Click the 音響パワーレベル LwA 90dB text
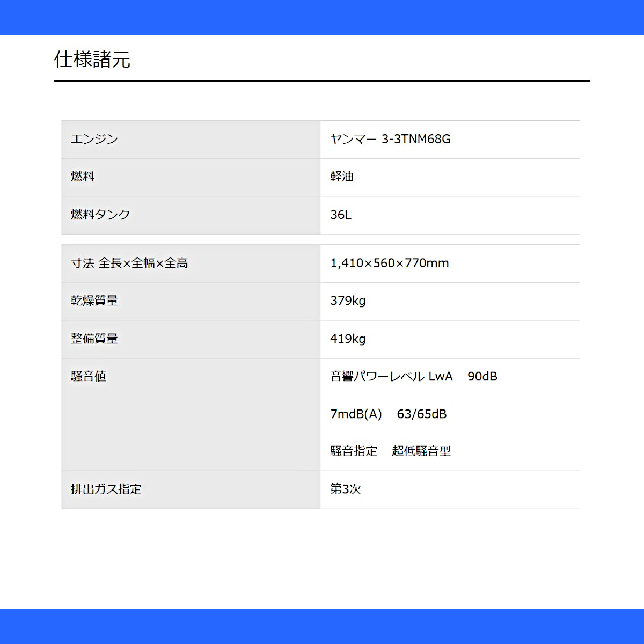This screenshot has width=644, height=644. pyautogui.click(x=414, y=376)
